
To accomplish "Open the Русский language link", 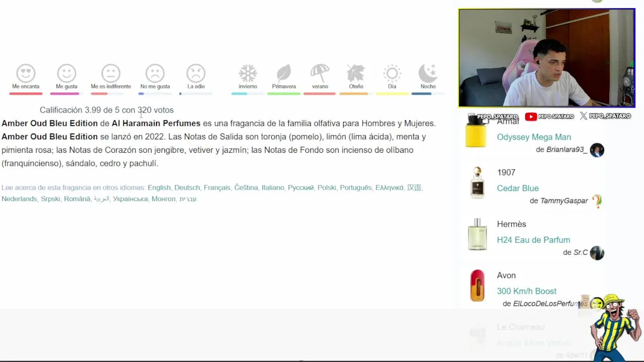I will click(301, 188).
